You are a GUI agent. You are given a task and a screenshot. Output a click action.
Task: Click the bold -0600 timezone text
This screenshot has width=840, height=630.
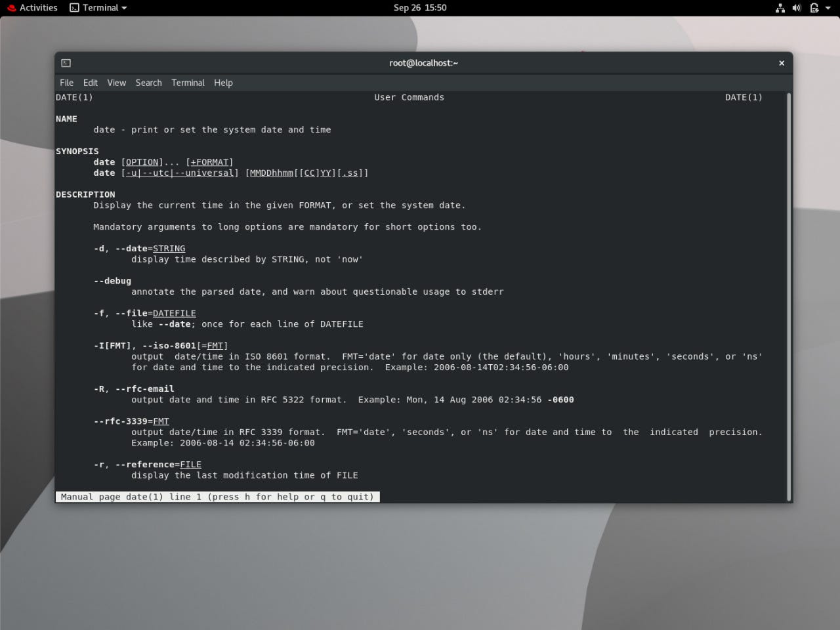pyautogui.click(x=560, y=400)
